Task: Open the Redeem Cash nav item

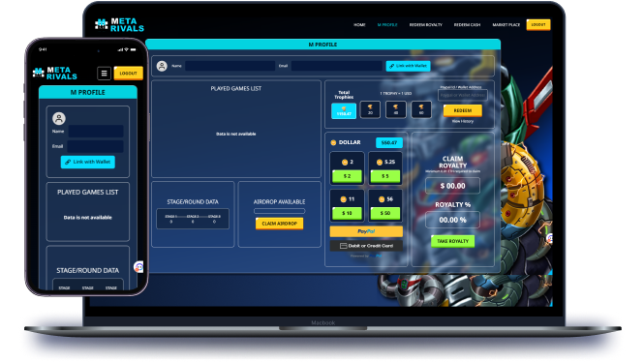Action: pos(467,24)
